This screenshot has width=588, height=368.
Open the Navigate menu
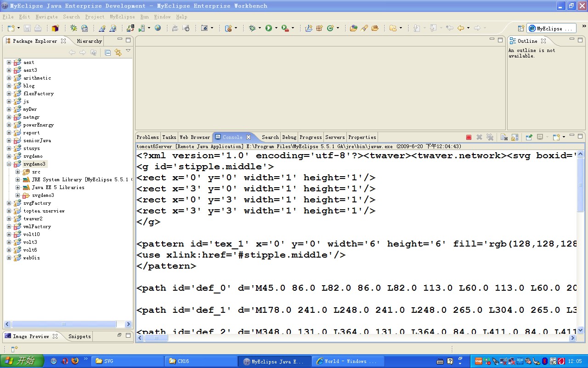[x=47, y=17]
